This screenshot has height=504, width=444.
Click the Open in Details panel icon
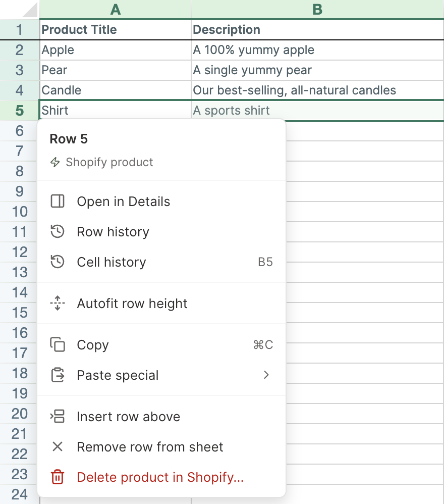coord(58,201)
